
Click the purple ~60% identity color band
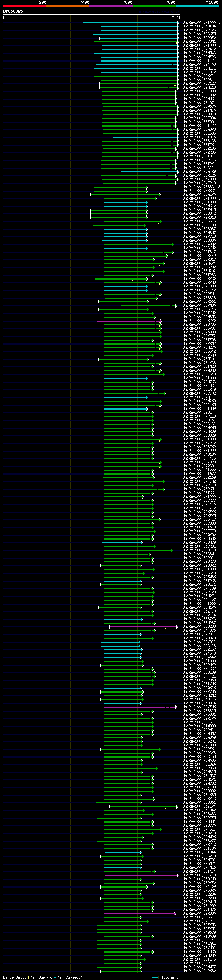(x=111, y=6)
